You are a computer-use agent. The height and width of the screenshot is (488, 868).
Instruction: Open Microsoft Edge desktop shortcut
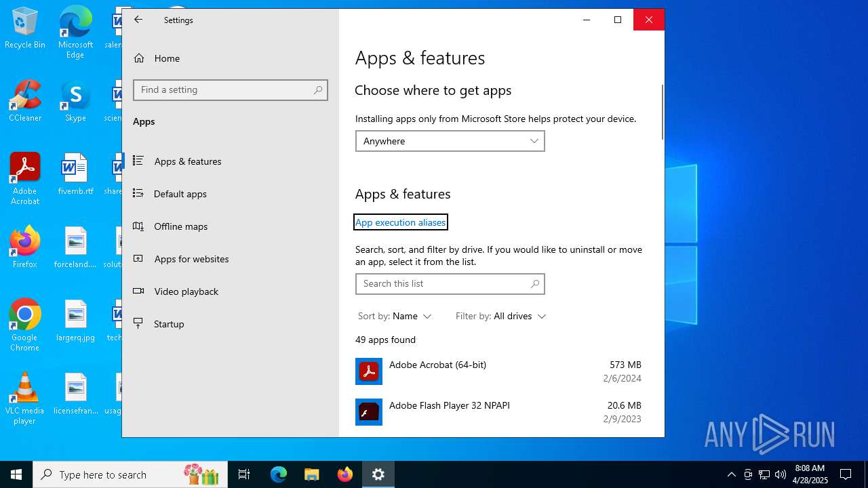75,33
